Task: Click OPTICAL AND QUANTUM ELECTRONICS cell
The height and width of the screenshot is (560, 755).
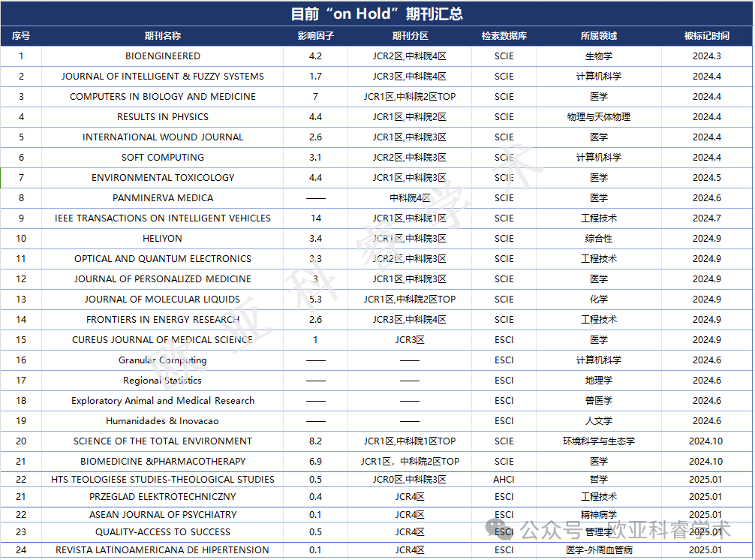Action: pos(163,258)
